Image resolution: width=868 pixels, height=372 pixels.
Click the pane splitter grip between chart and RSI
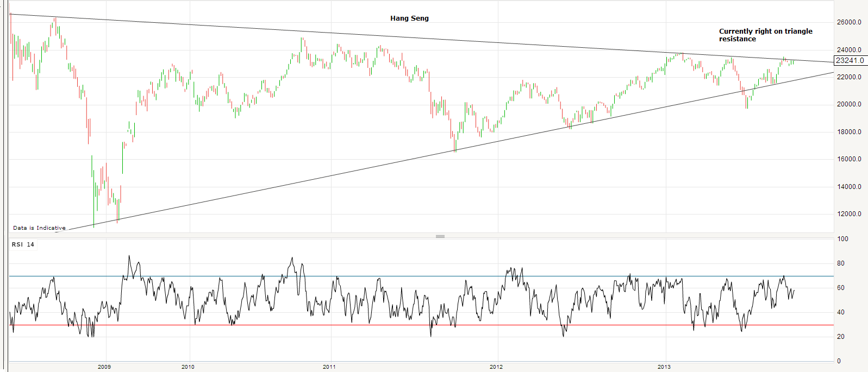click(x=440, y=236)
